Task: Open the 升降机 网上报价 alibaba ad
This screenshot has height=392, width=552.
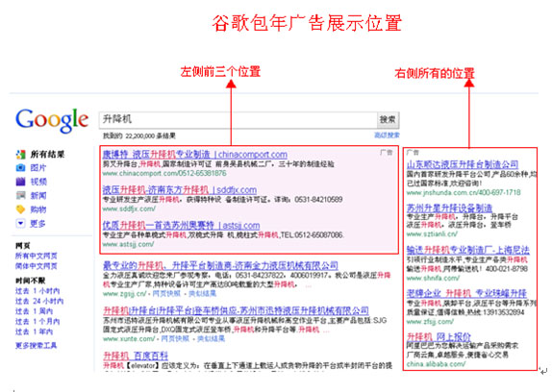Action: [x=439, y=337]
